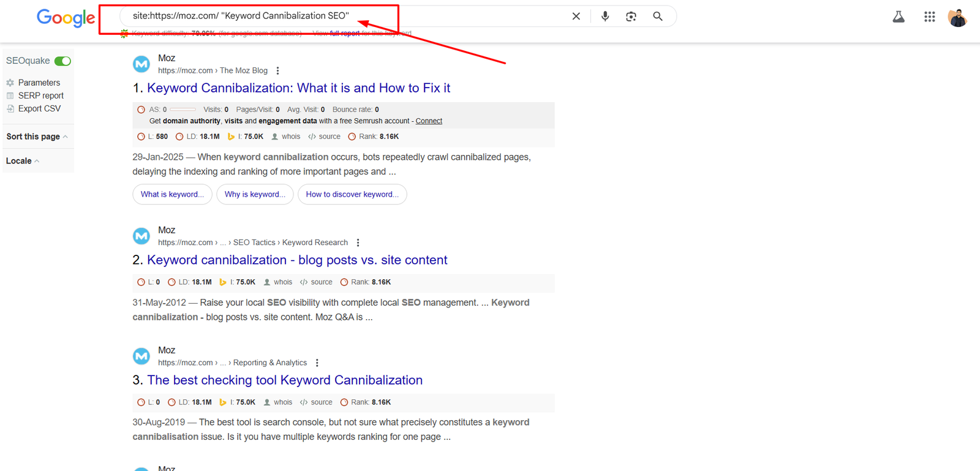This screenshot has width=980, height=471.
Task: Start voice search with the microphone icon
Action: click(x=605, y=17)
